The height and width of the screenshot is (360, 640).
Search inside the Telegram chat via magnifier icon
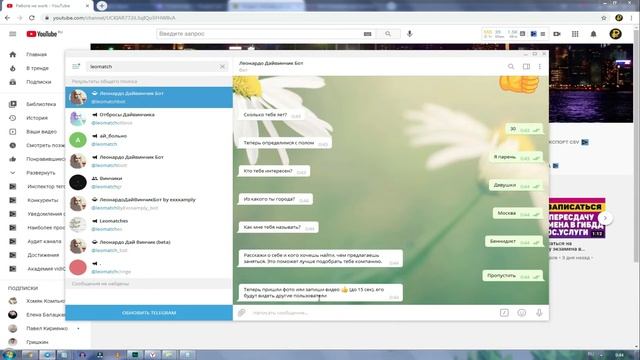(511, 66)
